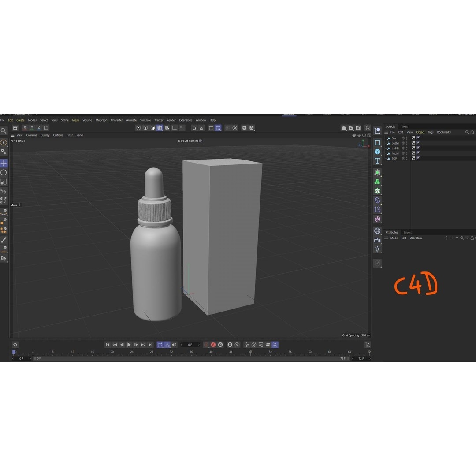Open the green Effector gear icon
476x476 pixels.
point(377,191)
